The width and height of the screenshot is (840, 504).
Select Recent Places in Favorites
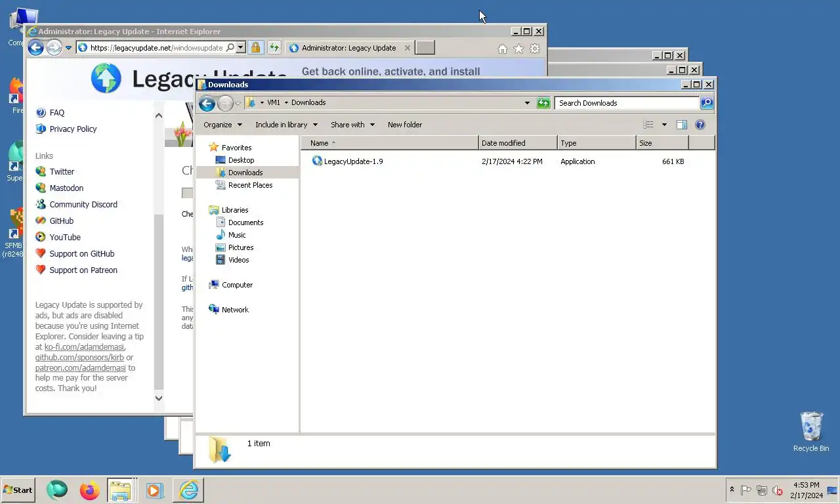(250, 185)
